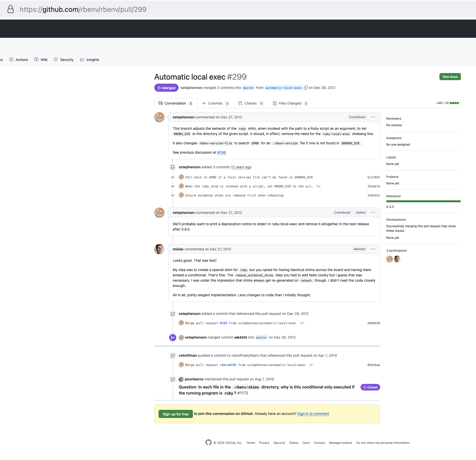
Task: Click Sign up for free button
Action: [176, 414]
